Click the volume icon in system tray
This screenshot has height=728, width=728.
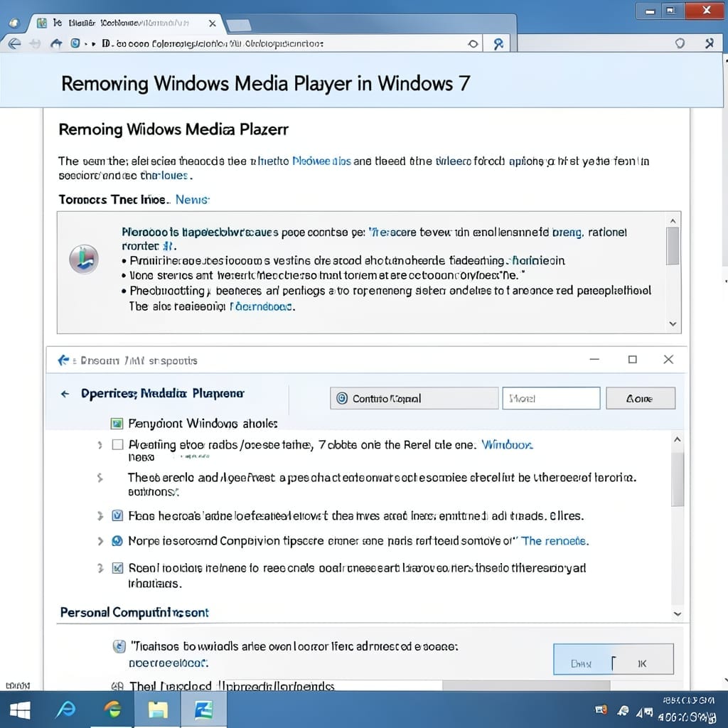(x=644, y=712)
